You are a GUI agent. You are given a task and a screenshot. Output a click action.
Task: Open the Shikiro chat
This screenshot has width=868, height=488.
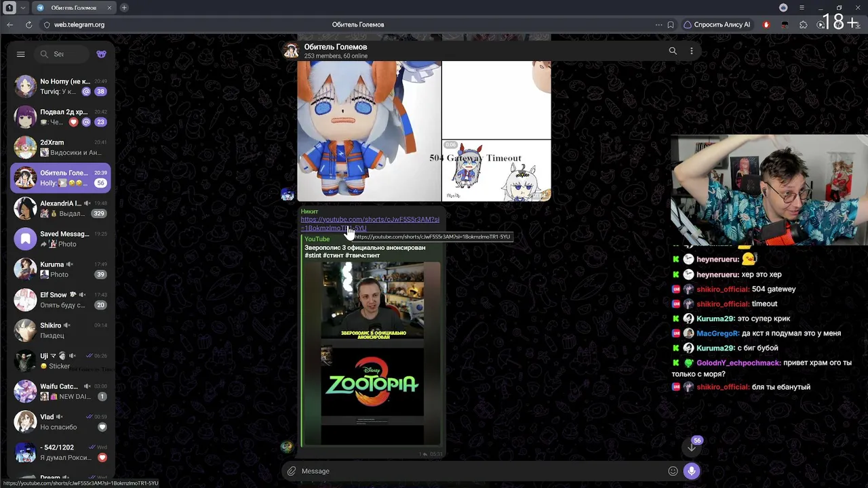point(61,330)
